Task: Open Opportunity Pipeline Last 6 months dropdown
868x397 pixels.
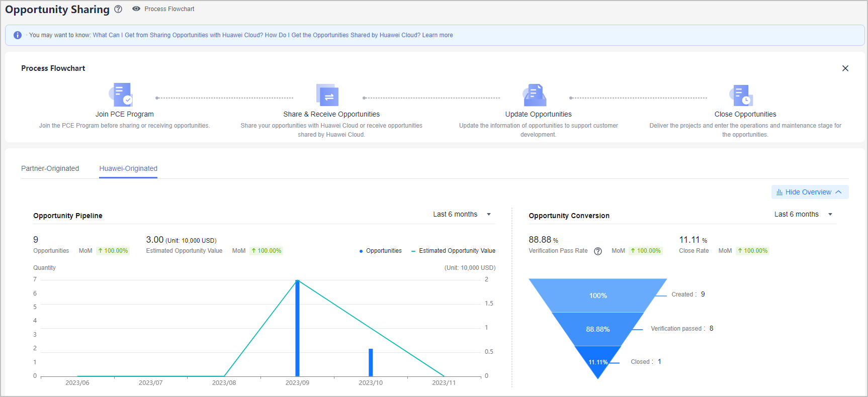Action: coord(462,214)
